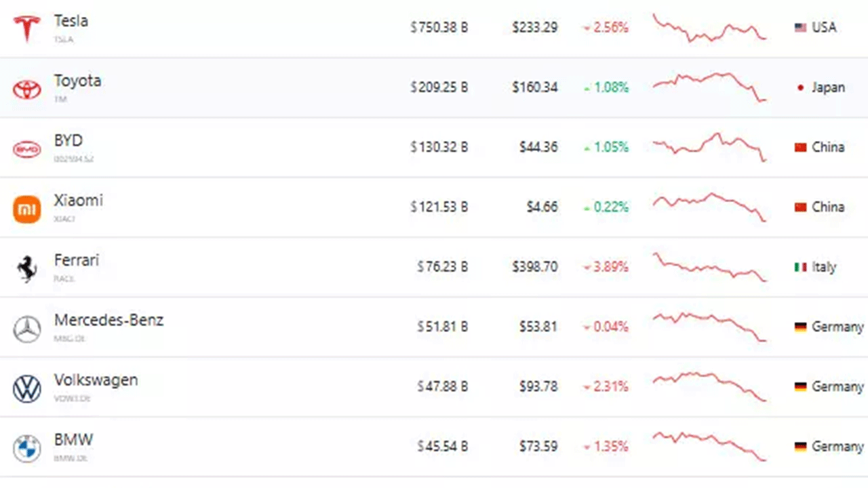Viewport: 868px width, 488px height.
Task: Click the Volkswagen logo icon
Action: (27, 388)
